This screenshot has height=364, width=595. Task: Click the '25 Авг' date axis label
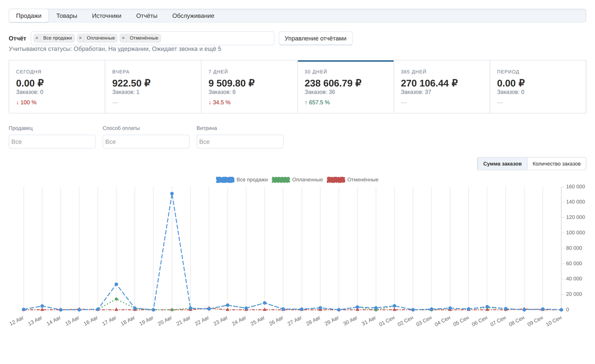[x=257, y=321]
